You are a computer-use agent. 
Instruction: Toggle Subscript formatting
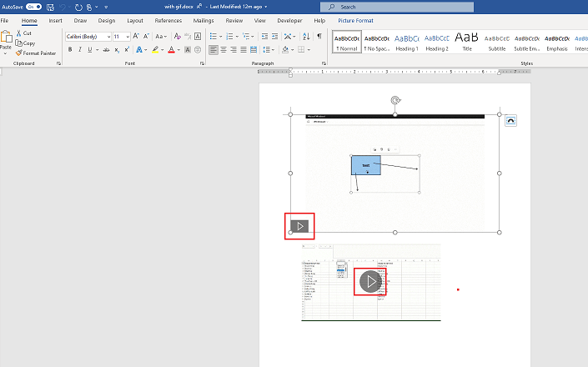[x=117, y=49]
